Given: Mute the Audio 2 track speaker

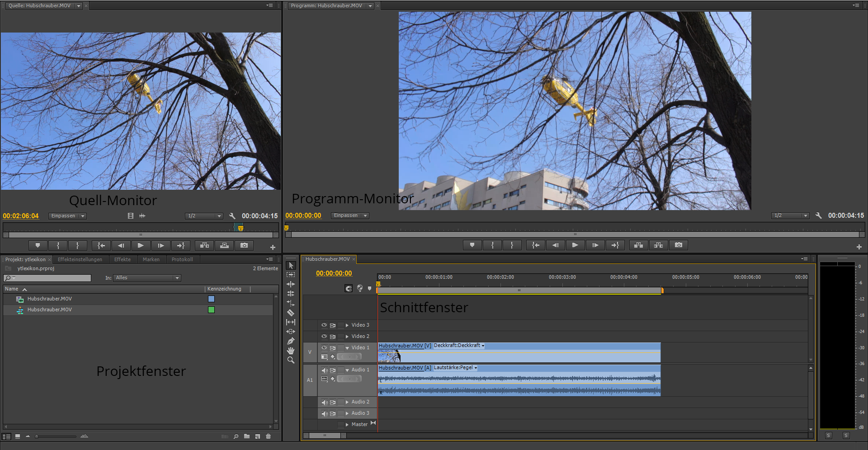Looking at the screenshot, I should click(324, 402).
